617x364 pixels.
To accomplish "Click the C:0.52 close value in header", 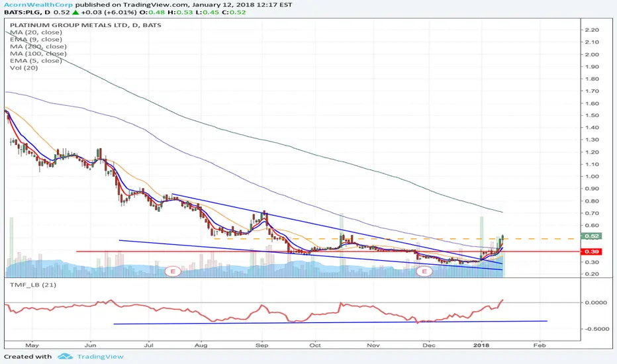I will pos(233,12).
